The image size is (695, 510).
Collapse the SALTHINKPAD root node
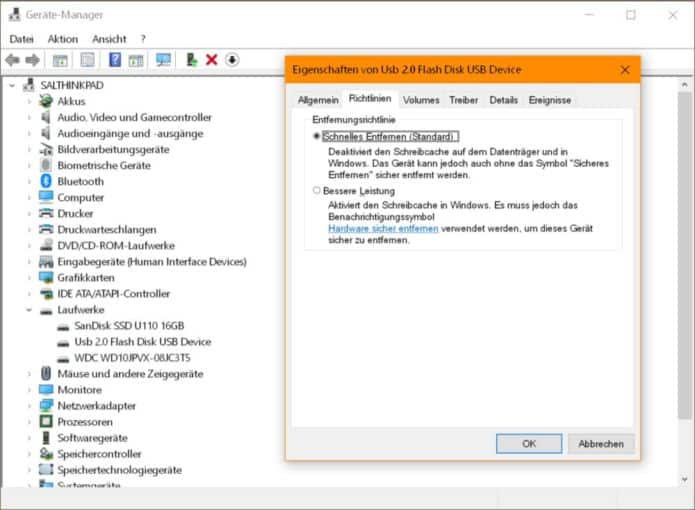(12, 85)
